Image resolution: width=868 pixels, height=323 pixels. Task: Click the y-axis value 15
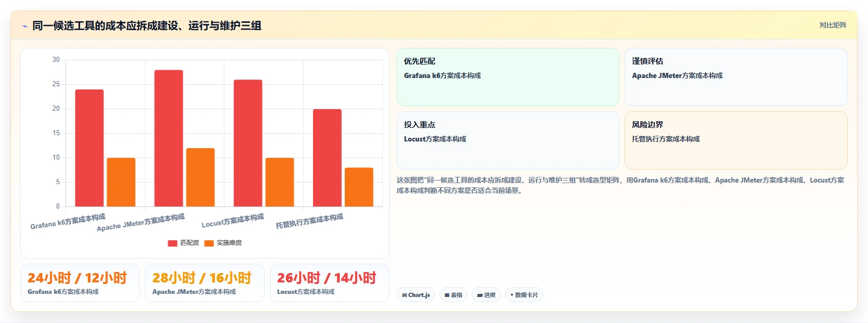coord(56,133)
